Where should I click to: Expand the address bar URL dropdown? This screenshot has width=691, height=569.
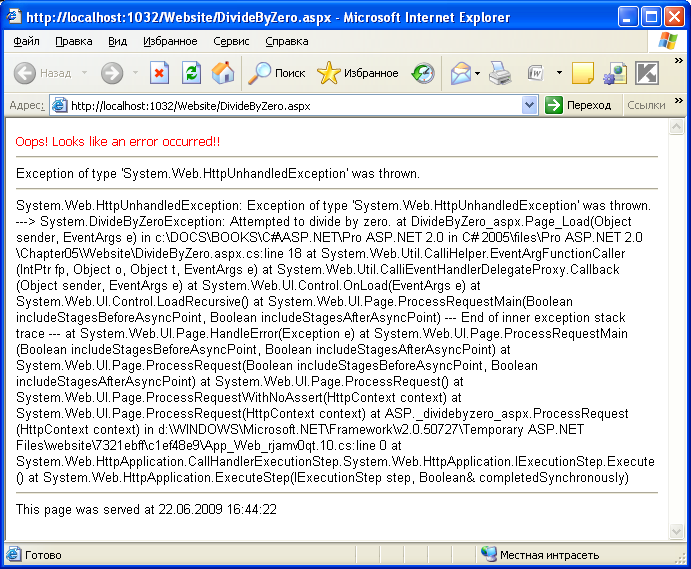click(x=529, y=105)
